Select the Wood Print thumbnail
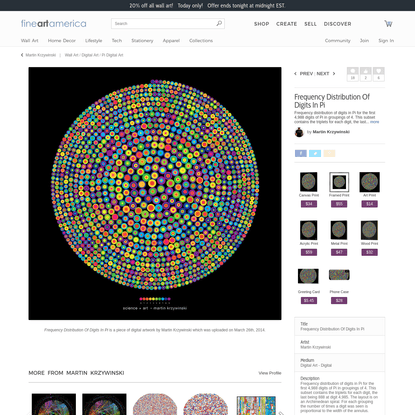The height and width of the screenshot is (415, 415). click(369, 230)
